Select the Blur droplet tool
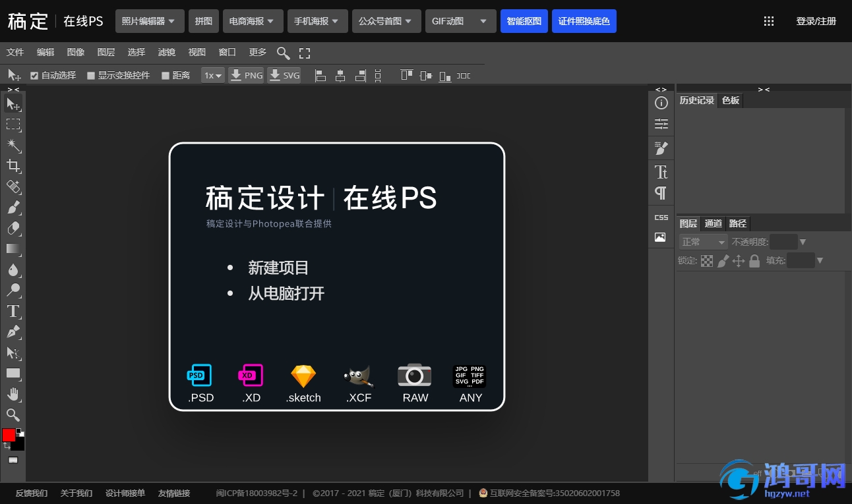 [x=13, y=269]
